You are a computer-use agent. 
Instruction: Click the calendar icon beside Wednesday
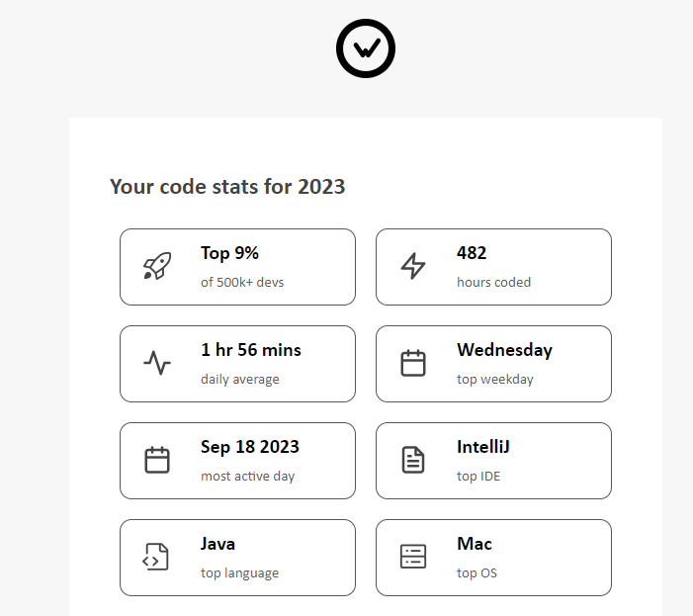pyautogui.click(x=413, y=363)
